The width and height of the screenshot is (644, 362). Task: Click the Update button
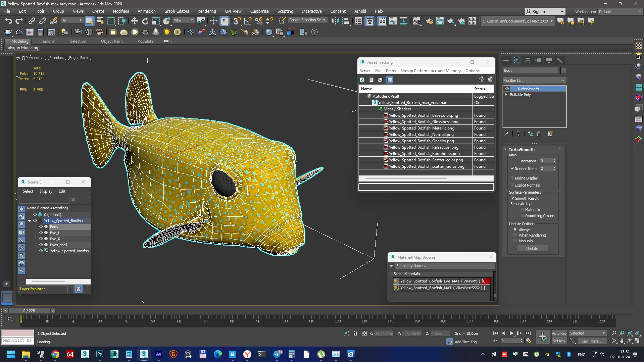click(x=532, y=249)
